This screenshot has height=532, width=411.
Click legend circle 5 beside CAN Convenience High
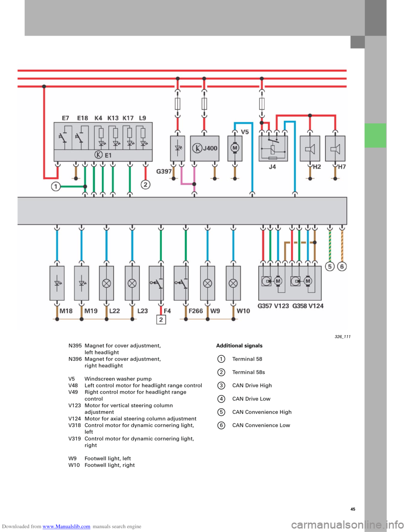point(221,412)
